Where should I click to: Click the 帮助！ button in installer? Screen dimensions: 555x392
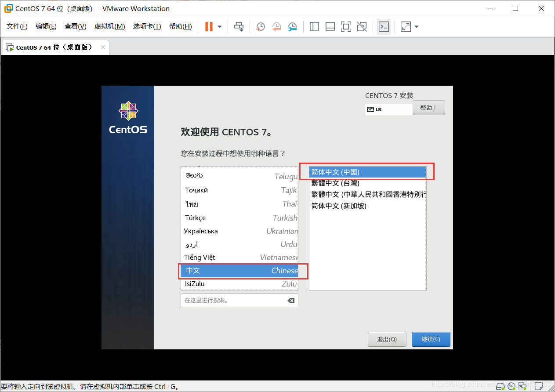click(429, 108)
